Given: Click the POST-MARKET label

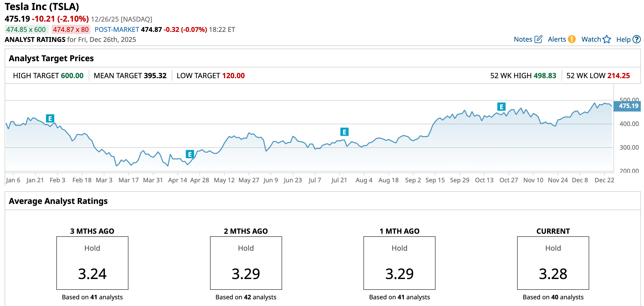Looking at the screenshot, I should coord(117,30).
